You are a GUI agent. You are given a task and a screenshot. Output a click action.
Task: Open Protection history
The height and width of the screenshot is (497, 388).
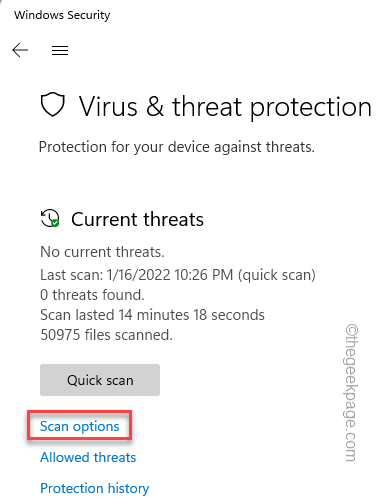(95, 488)
